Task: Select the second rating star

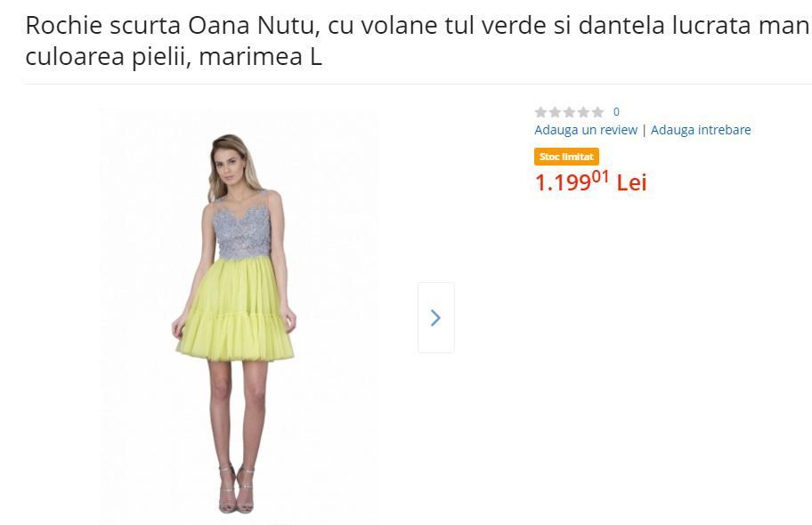Action: click(555, 112)
